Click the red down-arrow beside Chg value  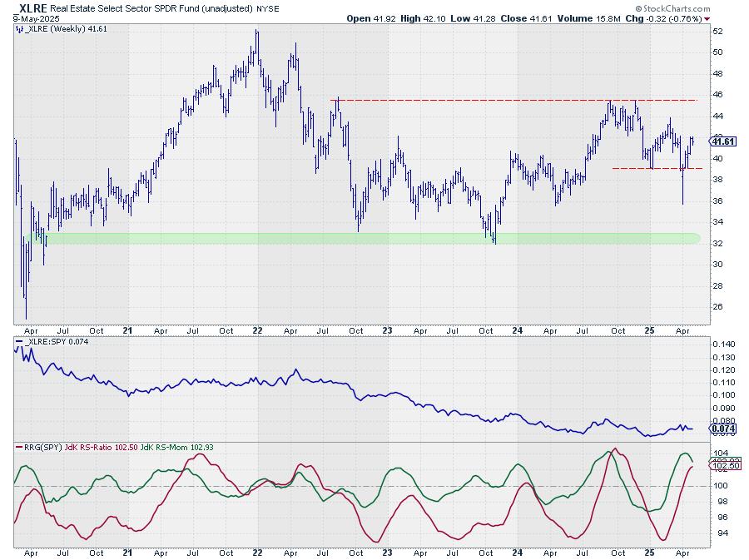tap(707, 18)
